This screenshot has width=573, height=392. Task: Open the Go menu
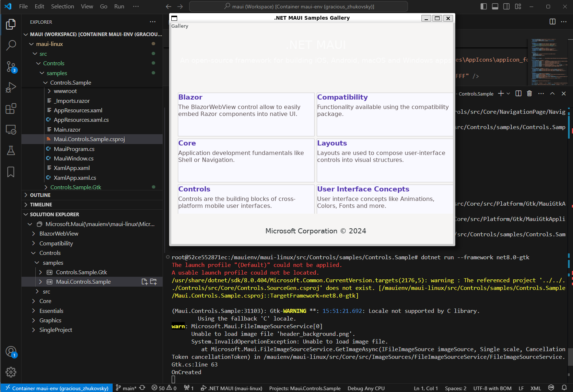click(x=104, y=7)
